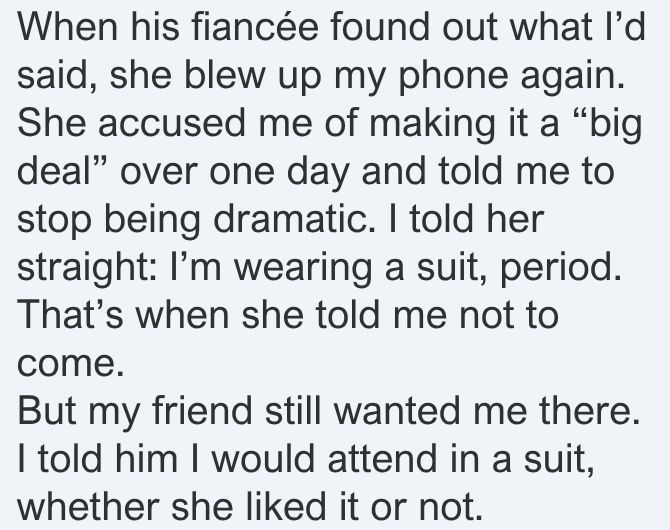Click the standalone word "come."
This screenshot has height=530, width=670.
click(x=71, y=365)
